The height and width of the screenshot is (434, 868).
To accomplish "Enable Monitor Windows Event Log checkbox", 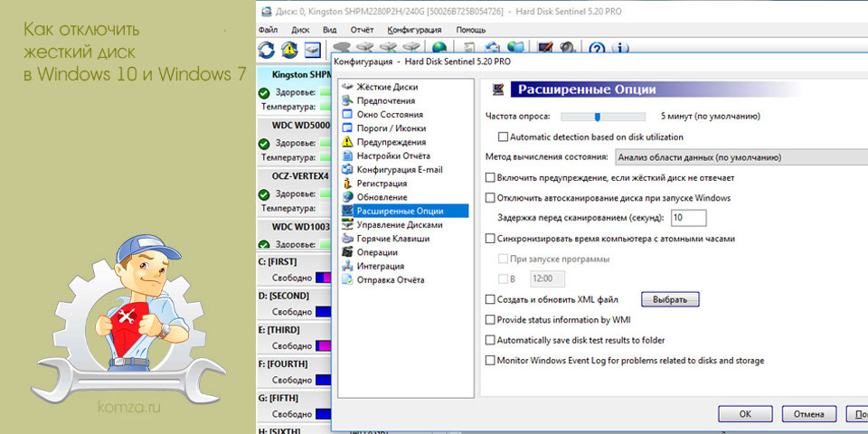I will (489, 361).
